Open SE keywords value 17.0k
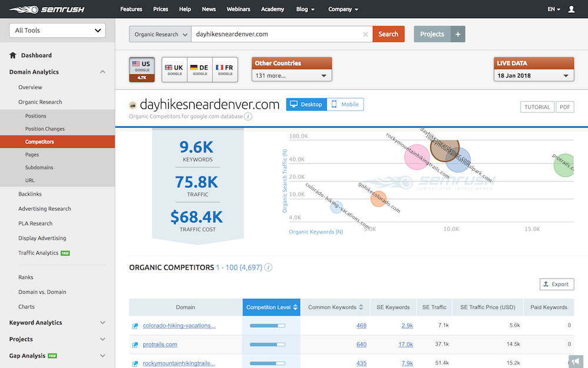 click(x=405, y=344)
